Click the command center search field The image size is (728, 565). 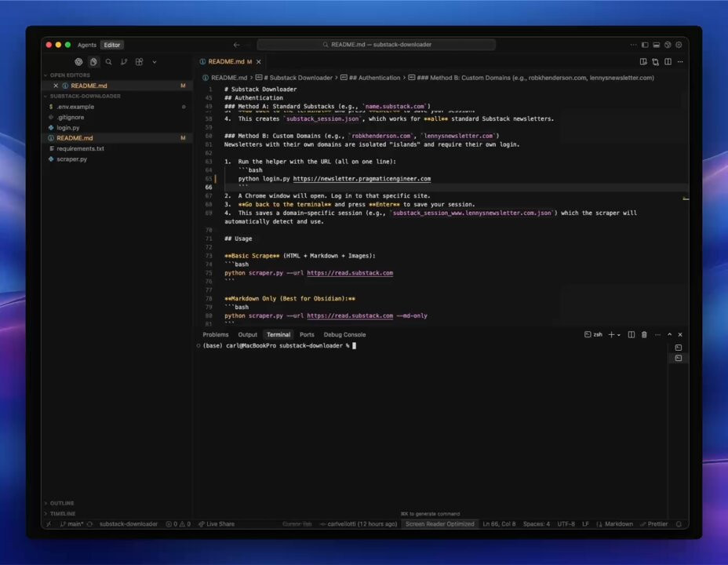pos(376,45)
